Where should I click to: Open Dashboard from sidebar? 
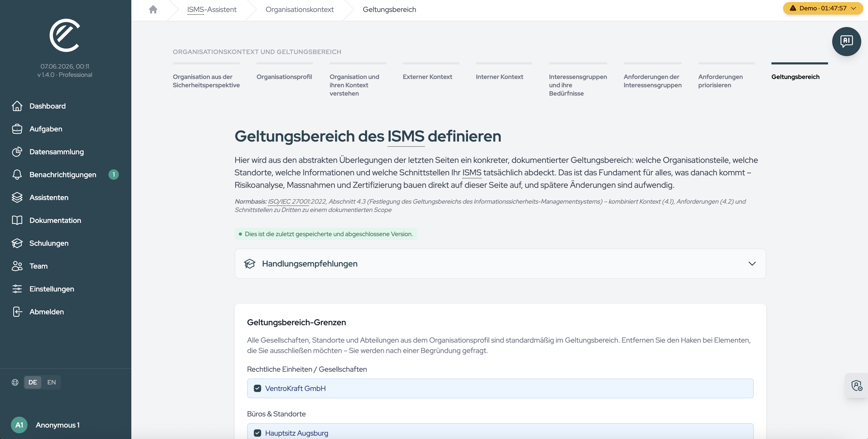pyautogui.click(x=48, y=106)
